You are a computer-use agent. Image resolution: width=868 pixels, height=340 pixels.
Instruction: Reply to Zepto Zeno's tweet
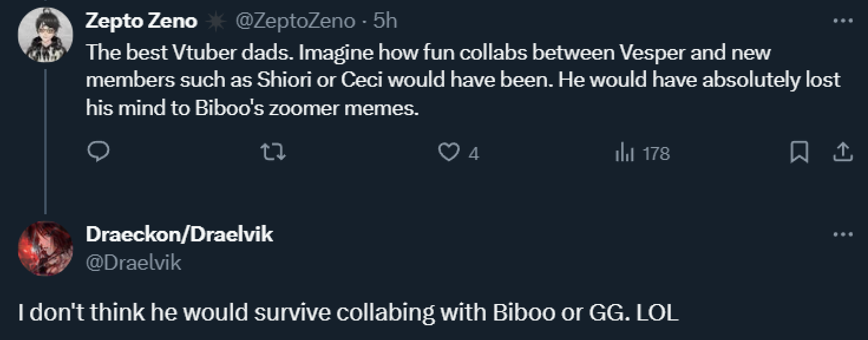click(x=98, y=153)
